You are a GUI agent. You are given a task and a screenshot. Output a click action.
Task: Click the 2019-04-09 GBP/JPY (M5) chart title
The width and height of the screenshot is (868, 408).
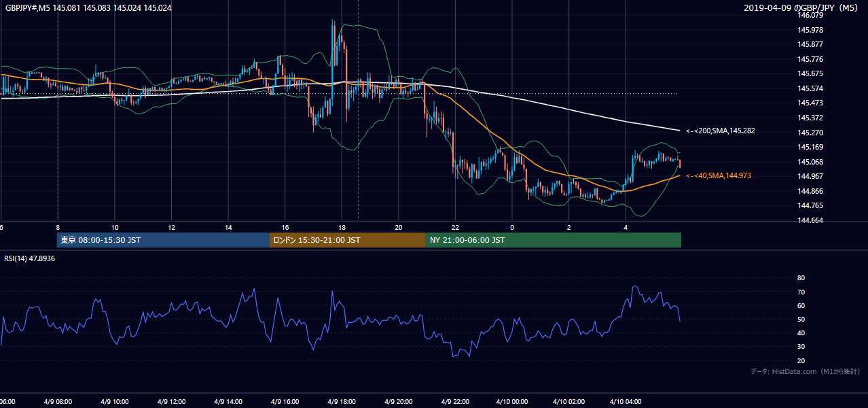point(802,8)
